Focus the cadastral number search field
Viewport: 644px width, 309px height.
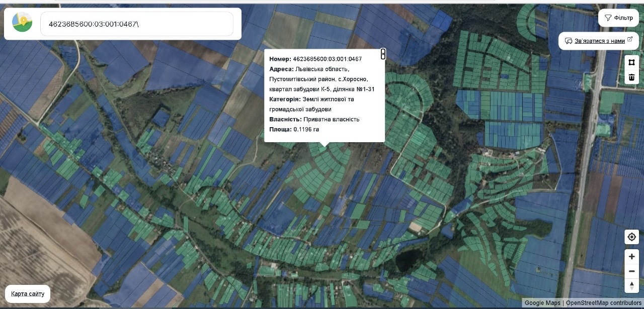pos(136,24)
